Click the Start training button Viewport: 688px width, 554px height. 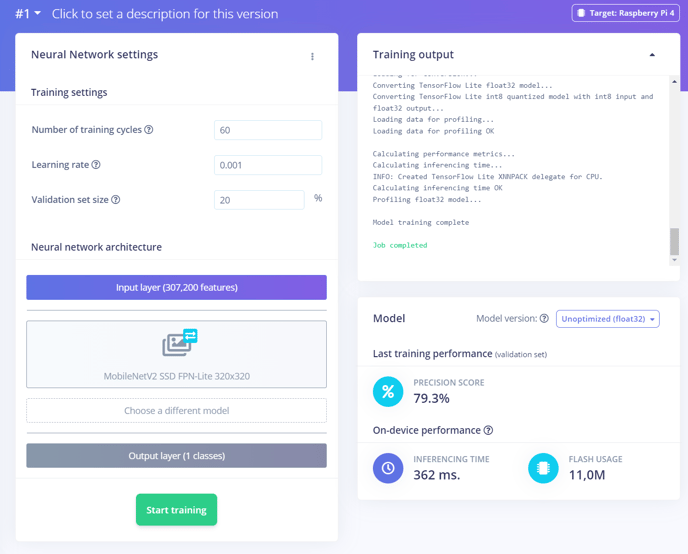click(176, 510)
